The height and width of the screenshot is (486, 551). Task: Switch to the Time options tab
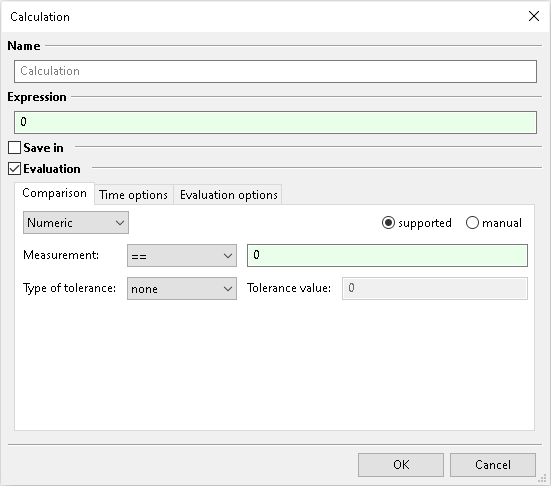coord(134,195)
